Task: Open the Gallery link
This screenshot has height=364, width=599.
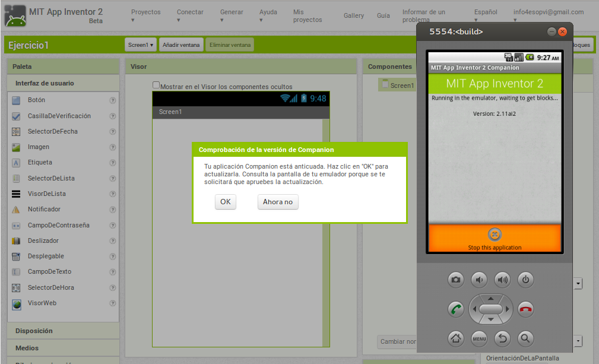Action: (x=354, y=15)
